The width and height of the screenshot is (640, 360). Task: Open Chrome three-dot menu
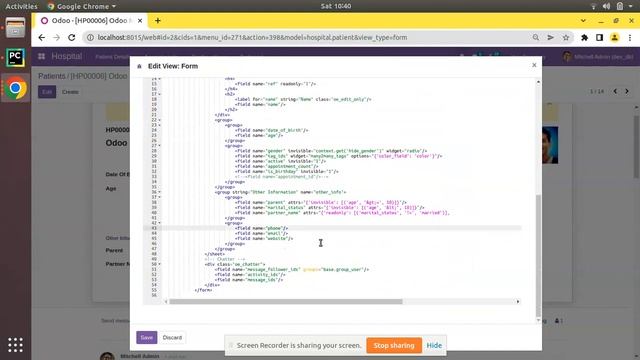pos(630,37)
